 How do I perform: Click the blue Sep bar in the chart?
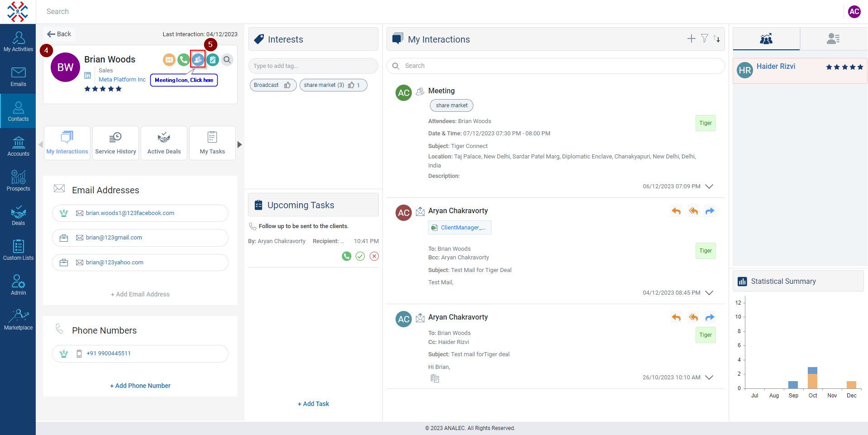[x=793, y=385]
